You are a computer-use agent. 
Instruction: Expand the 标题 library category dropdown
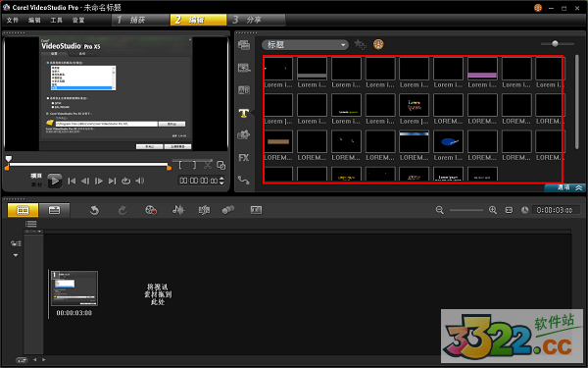pyautogui.click(x=305, y=45)
